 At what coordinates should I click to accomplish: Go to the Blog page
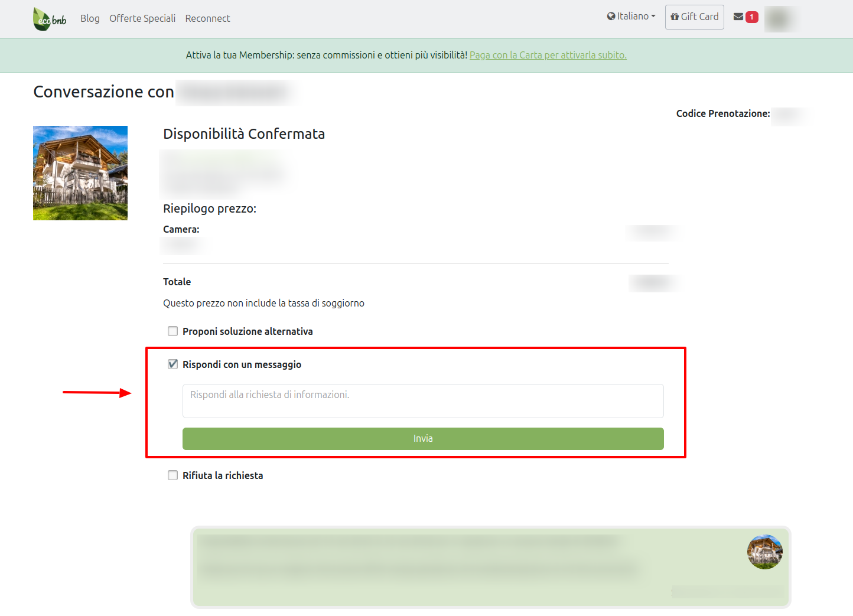(90, 18)
